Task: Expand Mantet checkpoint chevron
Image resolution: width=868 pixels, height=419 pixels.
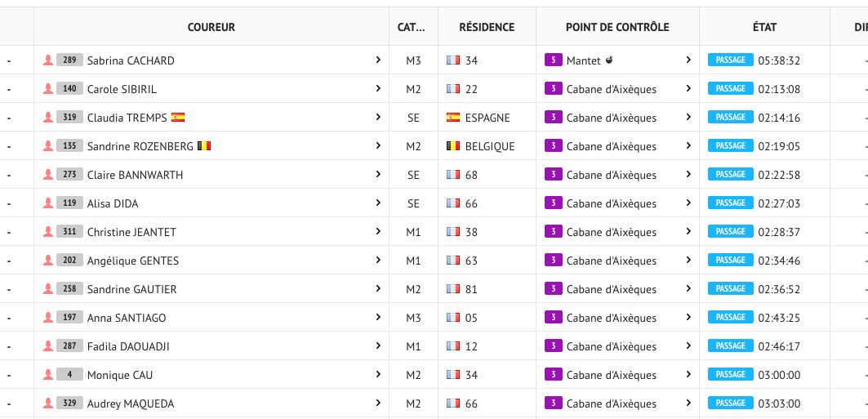Action: [x=688, y=60]
